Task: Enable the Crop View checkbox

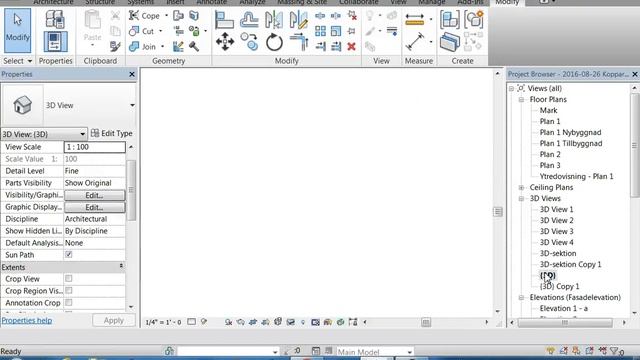Action: [x=69, y=279]
